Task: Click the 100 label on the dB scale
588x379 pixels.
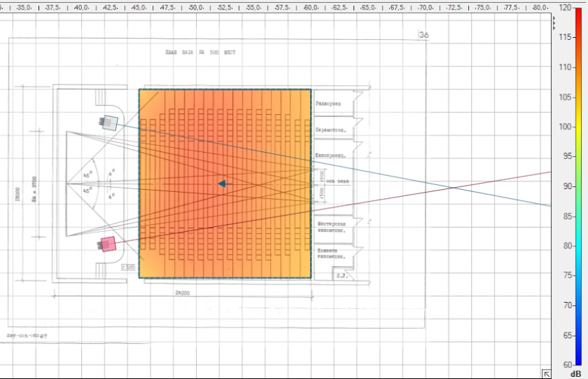Action: (x=565, y=127)
